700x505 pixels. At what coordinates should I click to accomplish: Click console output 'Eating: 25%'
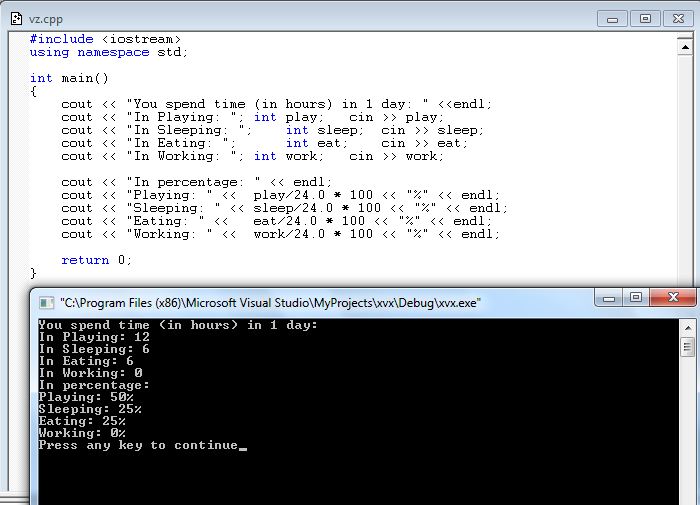(82, 421)
